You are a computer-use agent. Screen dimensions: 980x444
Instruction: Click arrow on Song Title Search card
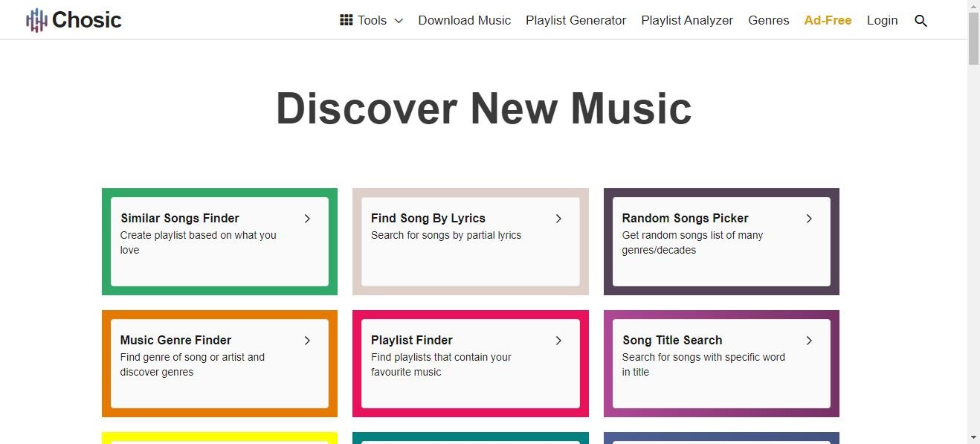pos(809,340)
